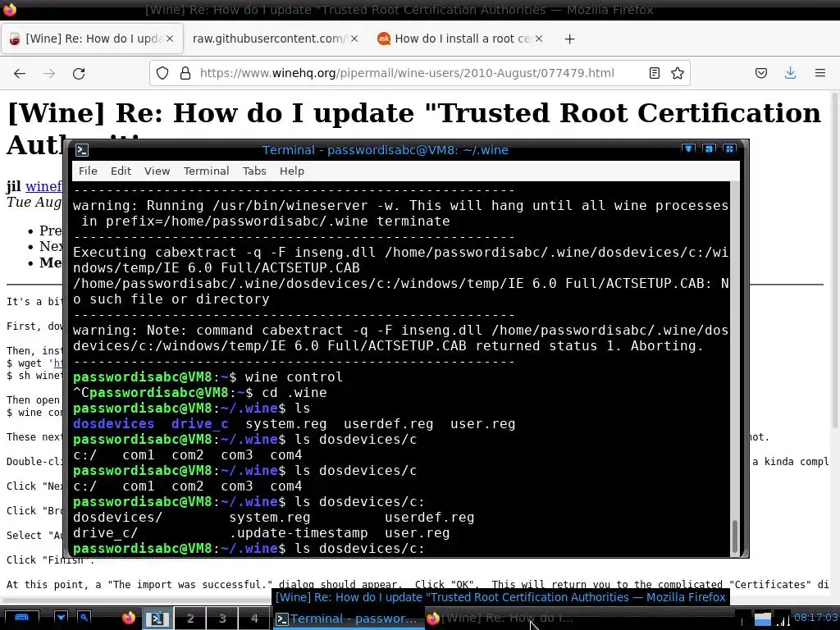
Task: Open the Pocket save icon
Action: pyautogui.click(x=760, y=73)
